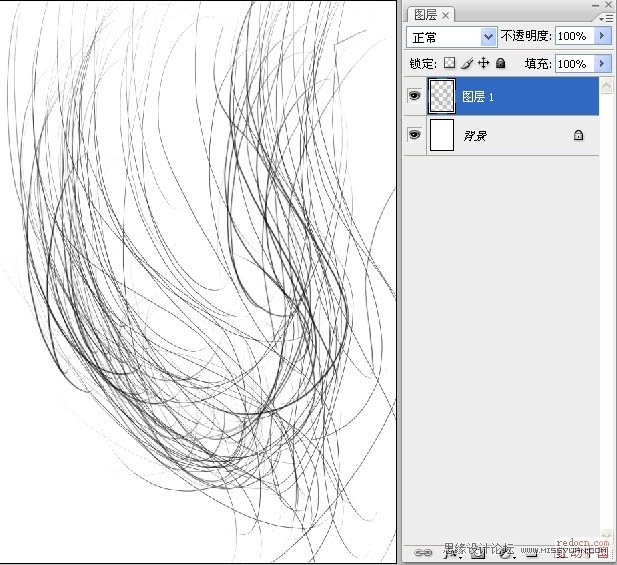Click the layer list scroll up arrow
Screen dimensions: 617x565
[606, 85]
